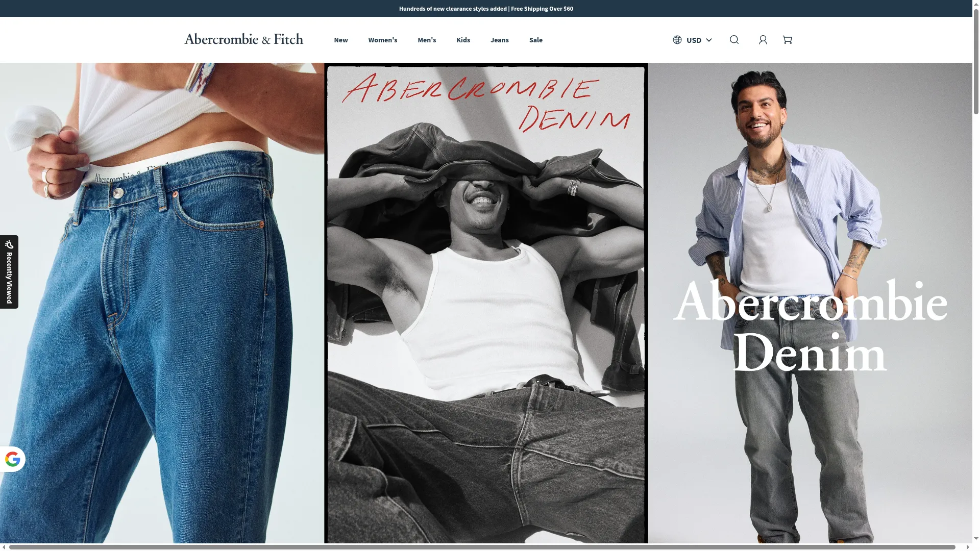This screenshot has width=980, height=551.
Task: Open the Recently Viewed side tab
Action: (x=9, y=272)
